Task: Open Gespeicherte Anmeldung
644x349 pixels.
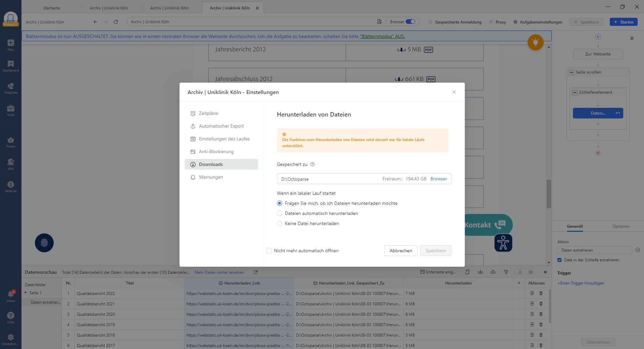Action: pos(455,22)
